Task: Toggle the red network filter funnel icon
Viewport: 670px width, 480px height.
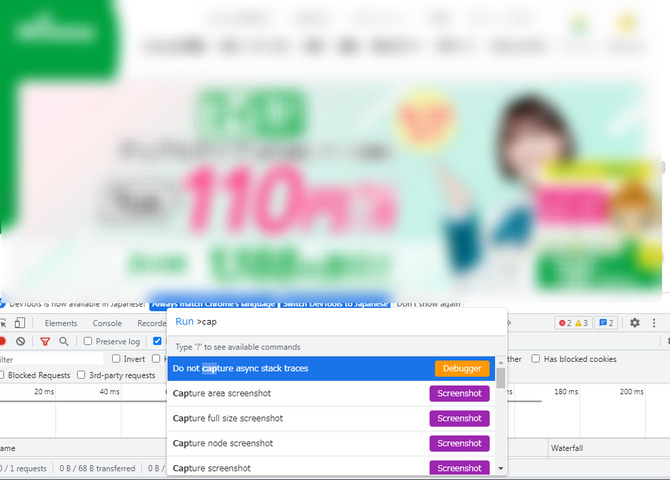Action: pos(44,341)
